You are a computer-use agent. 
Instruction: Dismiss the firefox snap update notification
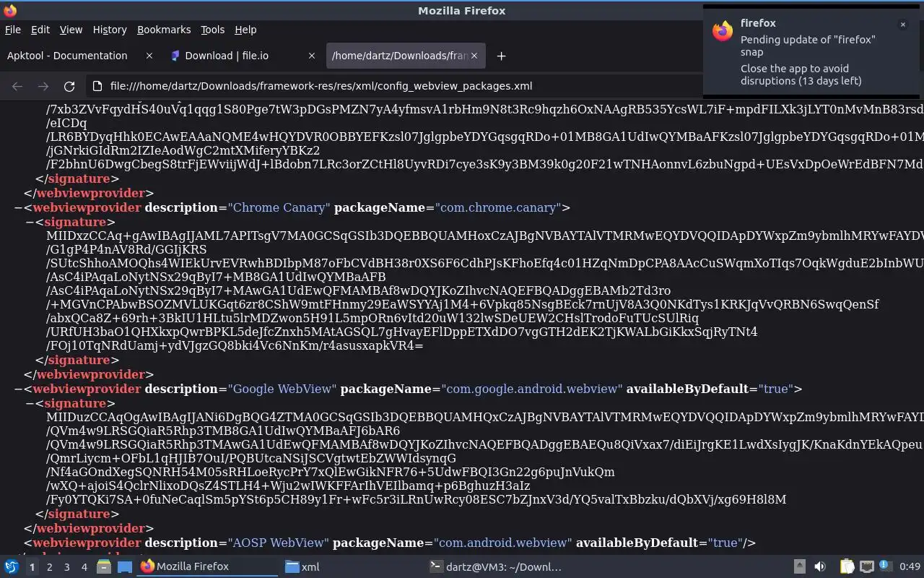point(902,25)
